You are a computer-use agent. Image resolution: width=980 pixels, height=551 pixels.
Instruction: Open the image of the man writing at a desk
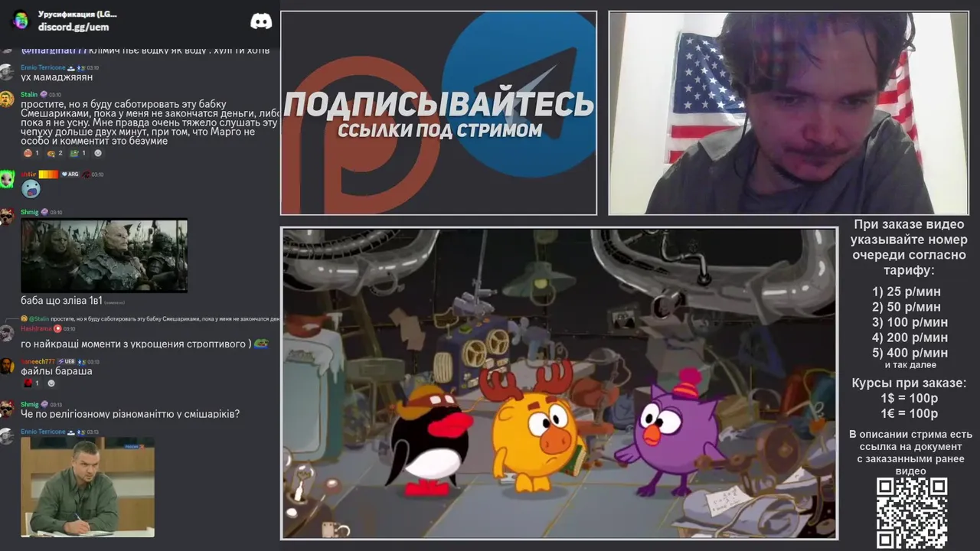pyautogui.click(x=87, y=487)
